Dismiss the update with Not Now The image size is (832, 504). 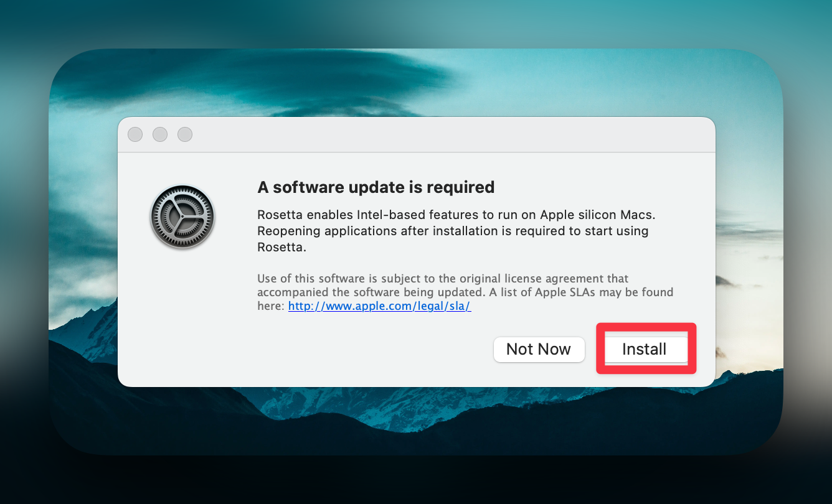(x=539, y=349)
